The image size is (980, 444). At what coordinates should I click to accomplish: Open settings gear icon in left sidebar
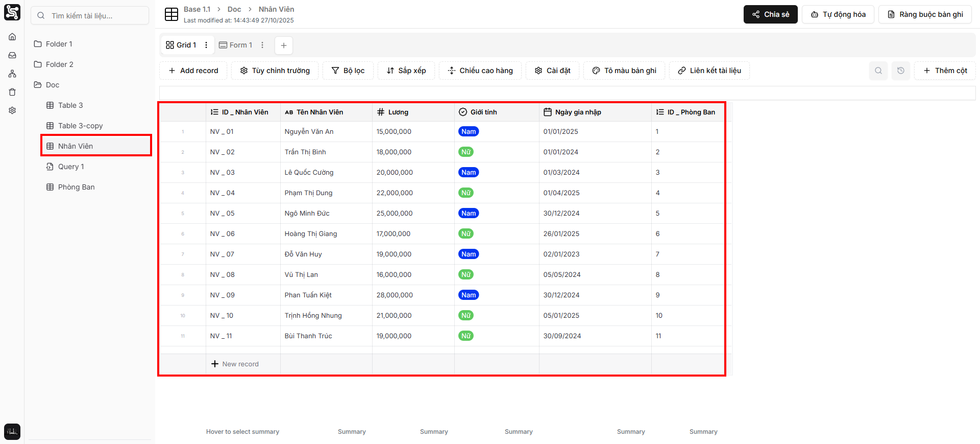click(12, 110)
